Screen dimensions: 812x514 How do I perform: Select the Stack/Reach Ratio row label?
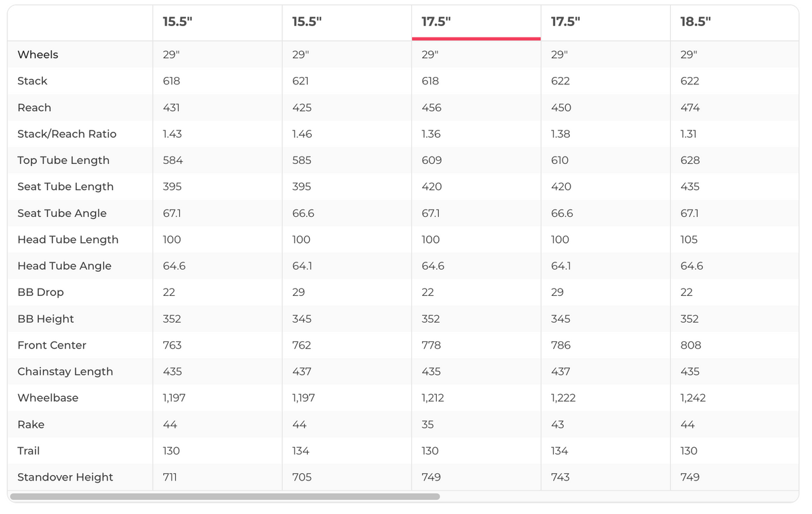pyautogui.click(x=67, y=134)
